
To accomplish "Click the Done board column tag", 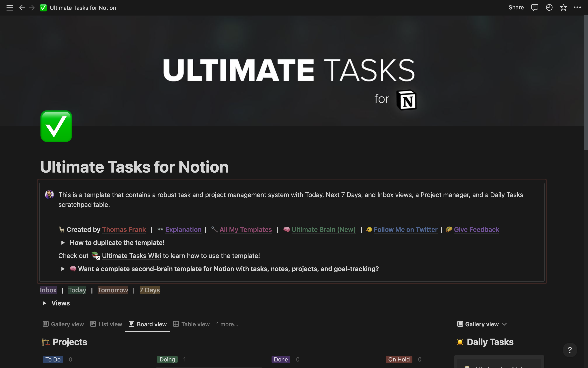I will click(x=281, y=359).
